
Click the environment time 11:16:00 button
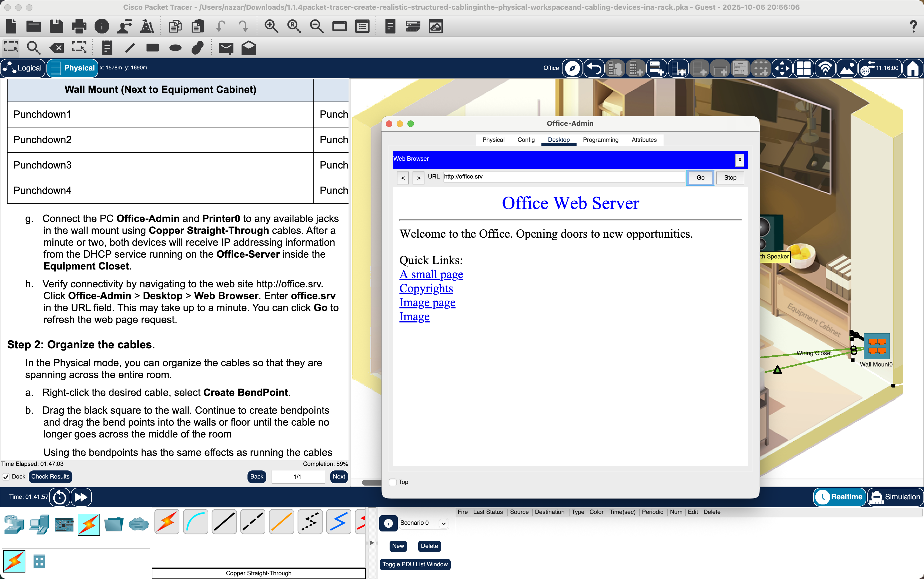click(x=880, y=68)
